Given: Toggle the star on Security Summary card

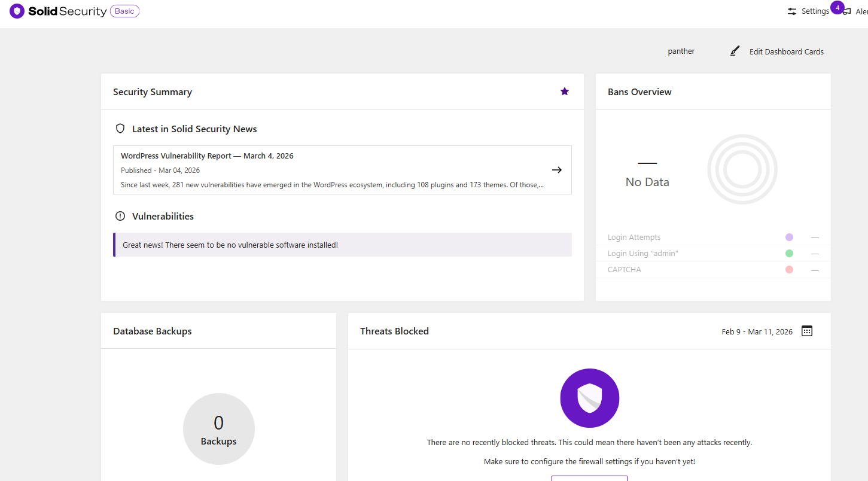Looking at the screenshot, I should click(x=564, y=92).
